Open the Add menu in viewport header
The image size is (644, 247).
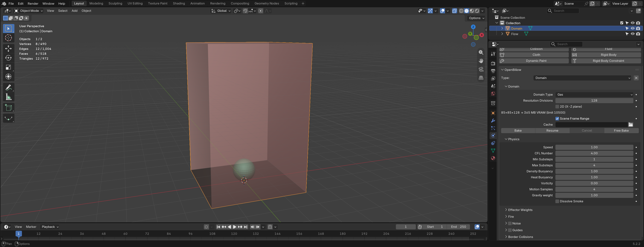(x=75, y=11)
